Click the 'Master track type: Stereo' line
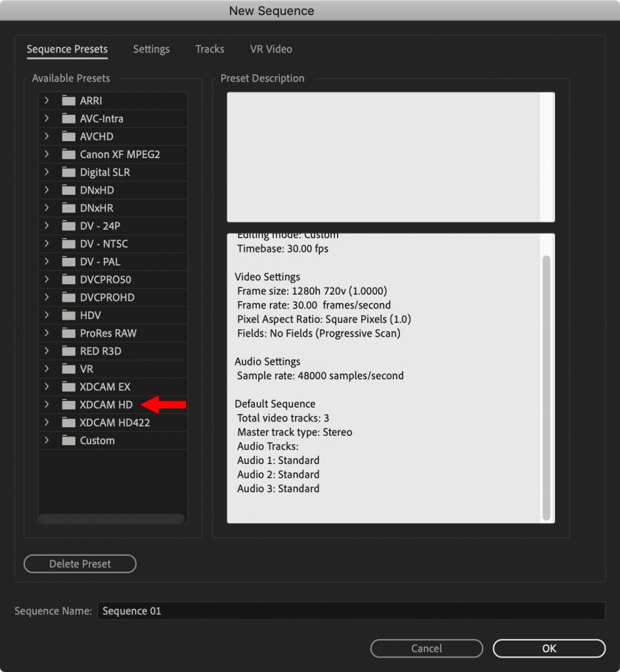This screenshot has height=672, width=620. (294, 432)
